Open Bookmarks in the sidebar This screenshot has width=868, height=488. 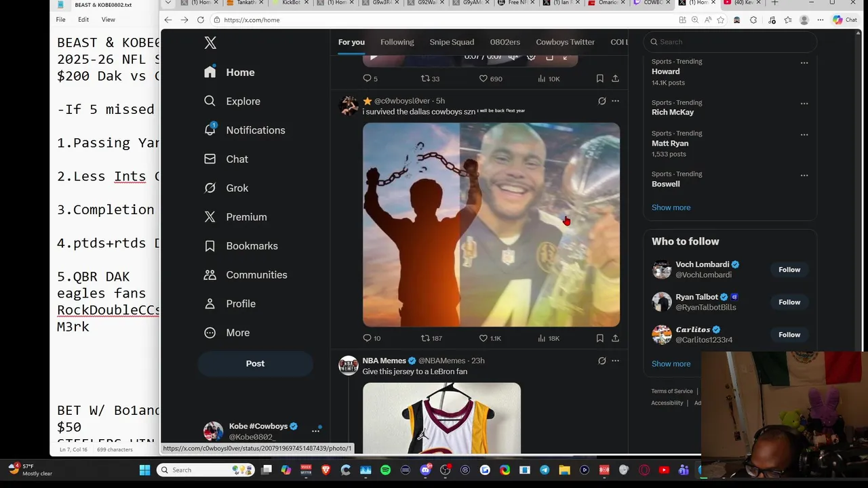241,246
